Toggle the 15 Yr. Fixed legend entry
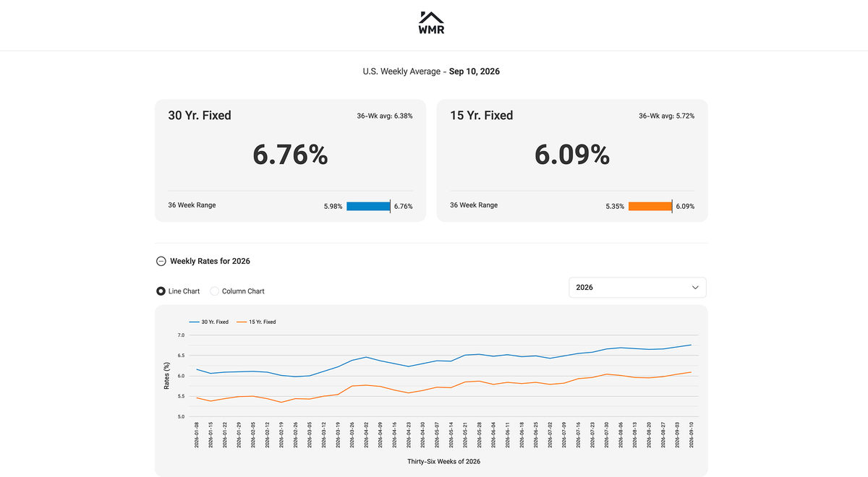 pyautogui.click(x=255, y=322)
